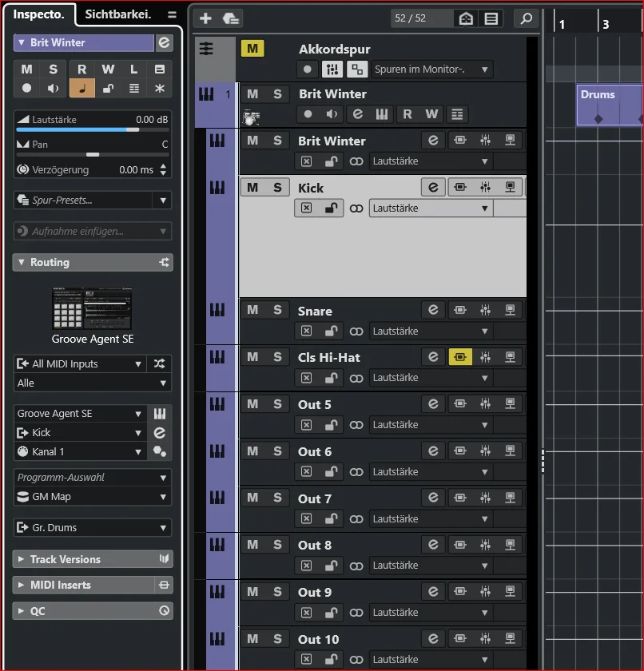Open the Gr. Drums output routing

pos(93,528)
